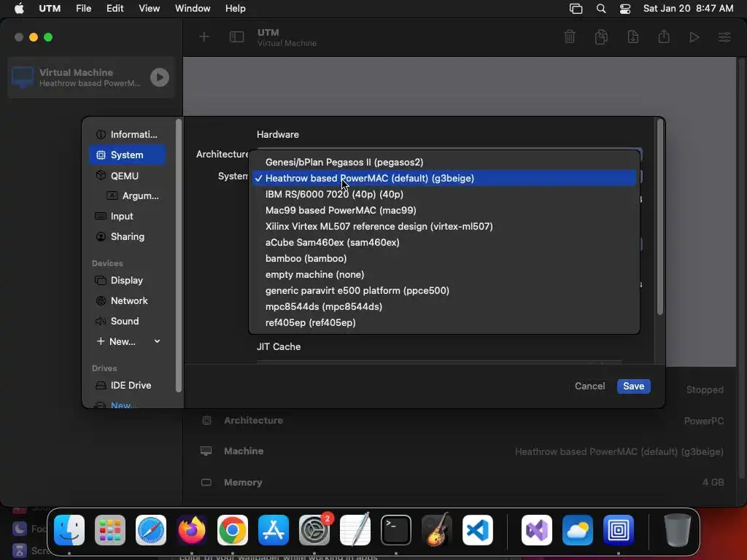This screenshot has height=560, width=747.
Task: Open the Network device settings
Action: (x=127, y=301)
